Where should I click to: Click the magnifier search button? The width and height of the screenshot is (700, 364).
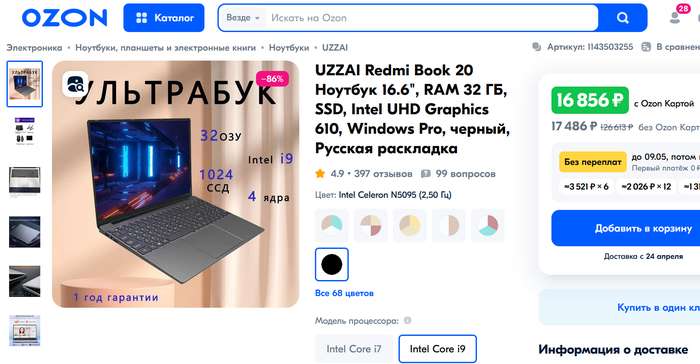622,18
